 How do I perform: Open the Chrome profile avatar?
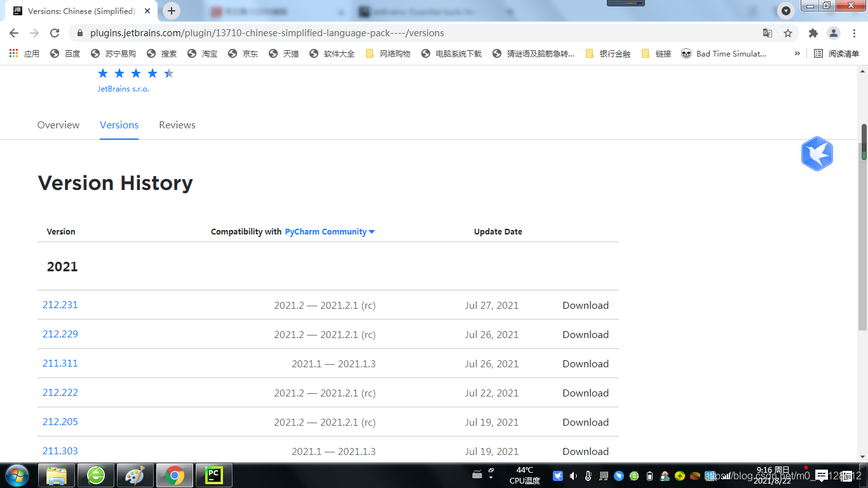pos(833,33)
